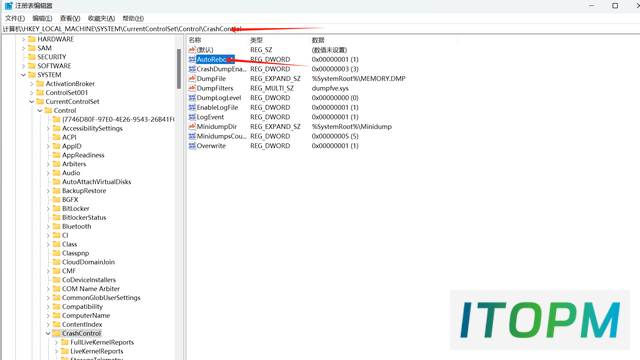Screen dimensions: 640x360
Task: Collapse the SYSTEM tree node
Action: (23, 75)
